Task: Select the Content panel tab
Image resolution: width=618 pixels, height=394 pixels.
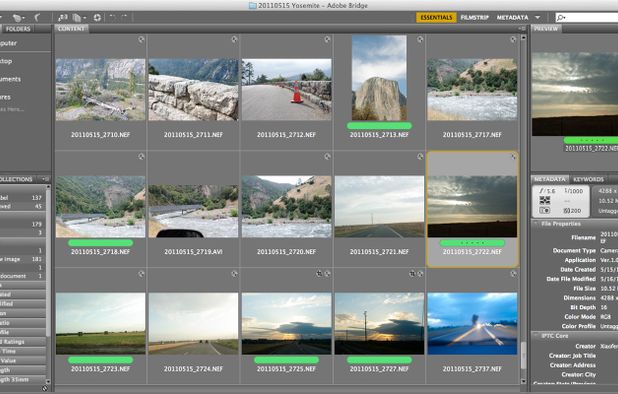Action: click(x=71, y=29)
